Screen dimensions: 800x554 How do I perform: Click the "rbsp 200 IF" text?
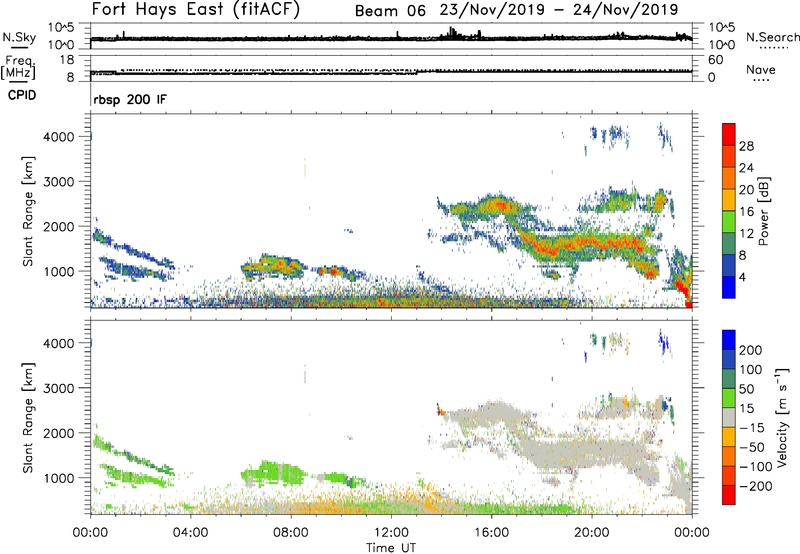[130, 99]
